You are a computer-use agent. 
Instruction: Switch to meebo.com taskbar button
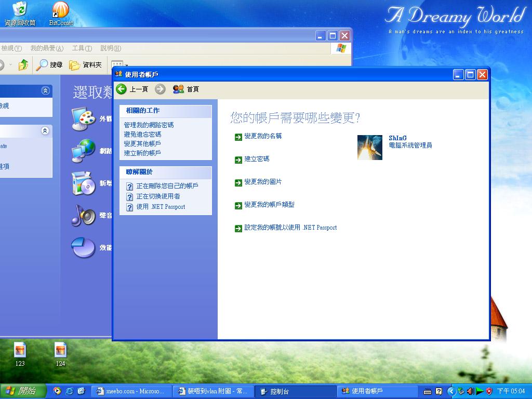tap(131, 391)
